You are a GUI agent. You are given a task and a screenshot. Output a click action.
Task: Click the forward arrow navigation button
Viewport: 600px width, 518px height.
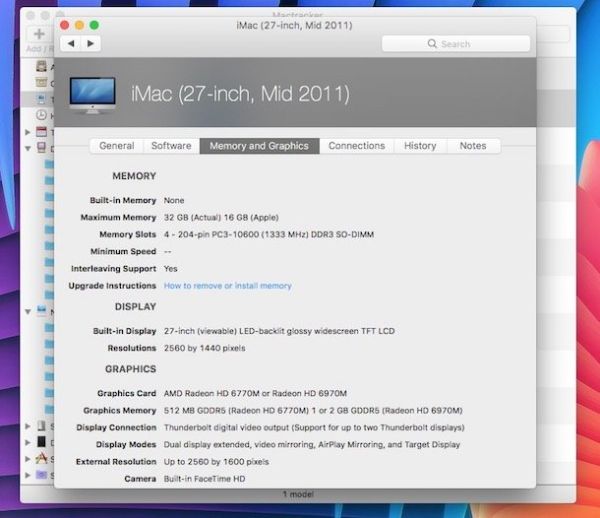click(91, 44)
